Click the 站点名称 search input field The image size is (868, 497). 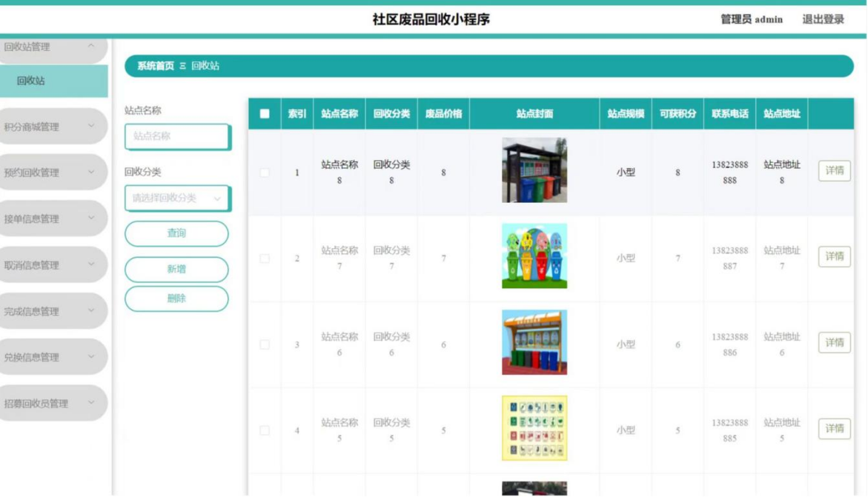(177, 136)
